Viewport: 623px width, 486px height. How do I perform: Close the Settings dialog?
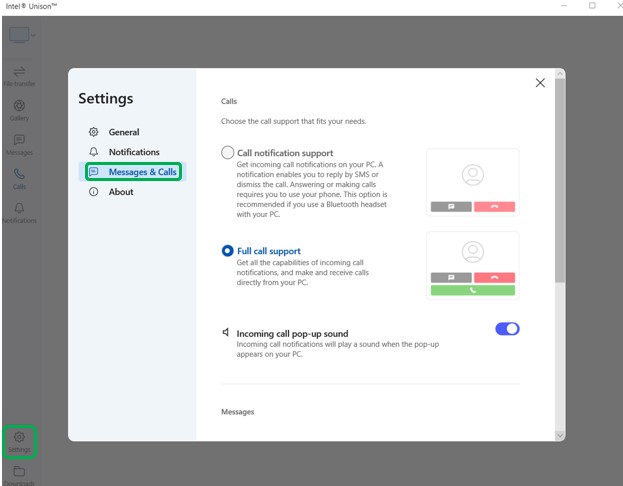pyautogui.click(x=540, y=83)
